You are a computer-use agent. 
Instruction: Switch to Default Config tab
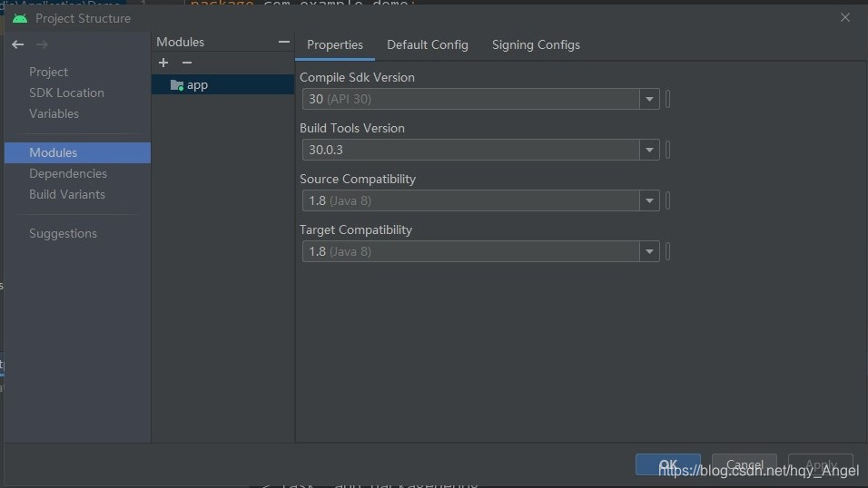pos(428,45)
